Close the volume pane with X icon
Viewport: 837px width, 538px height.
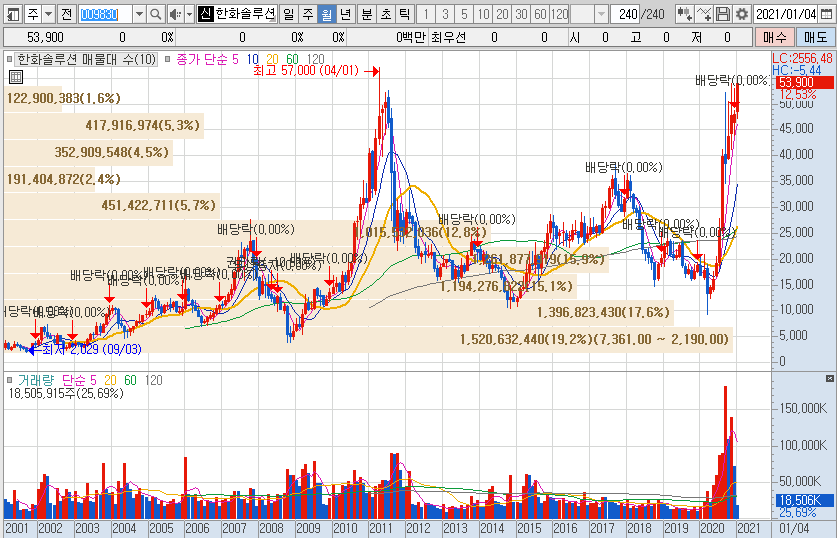point(830,378)
